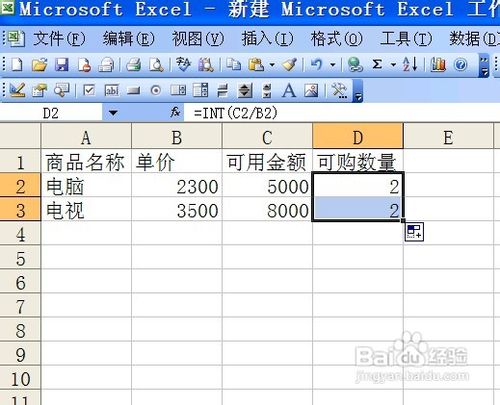
Task: Apply AutoSum to the selection
Action: click(377, 64)
